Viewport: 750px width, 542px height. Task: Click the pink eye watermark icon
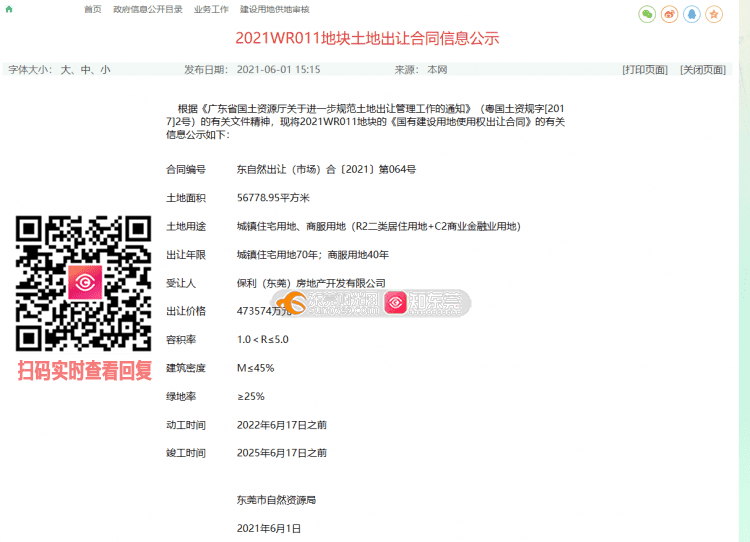coord(397,303)
